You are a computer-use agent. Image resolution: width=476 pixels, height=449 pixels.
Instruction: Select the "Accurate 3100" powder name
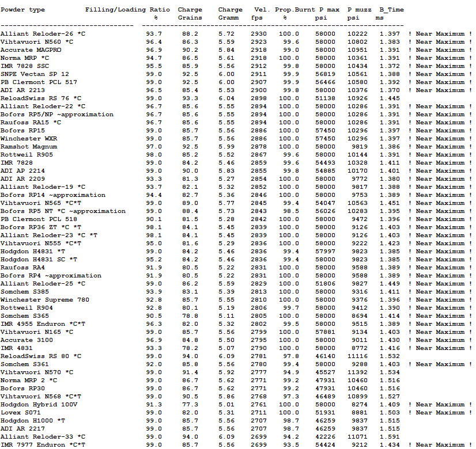click(x=27, y=340)
